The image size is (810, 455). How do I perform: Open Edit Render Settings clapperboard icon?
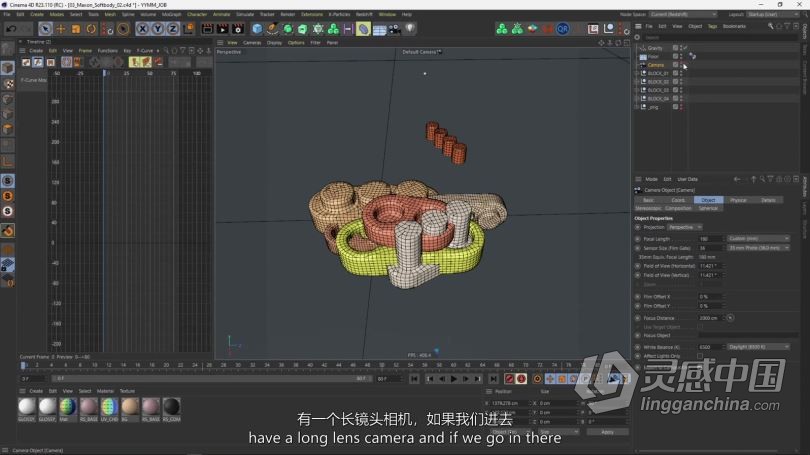click(x=238, y=29)
